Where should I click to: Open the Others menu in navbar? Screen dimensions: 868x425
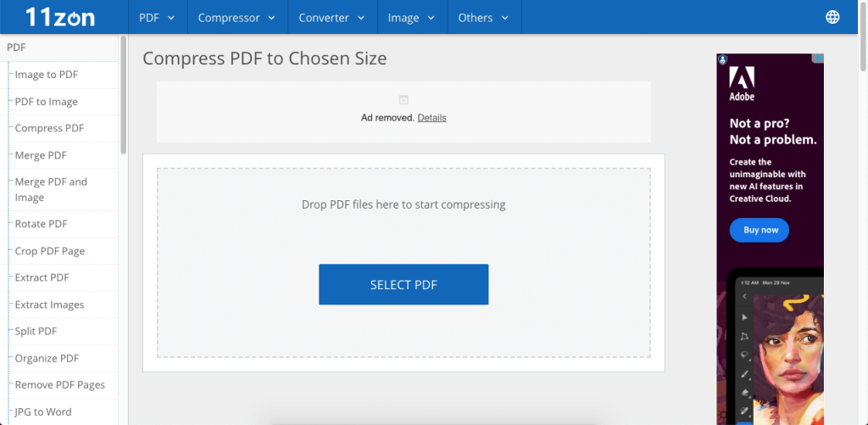(x=483, y=17)
